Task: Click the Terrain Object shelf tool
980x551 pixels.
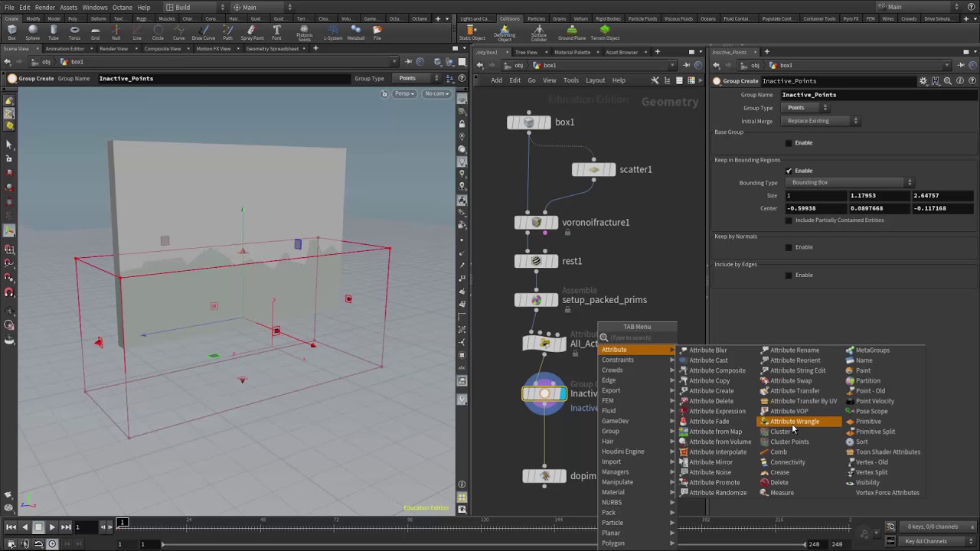Action: (x=605, y=32)
